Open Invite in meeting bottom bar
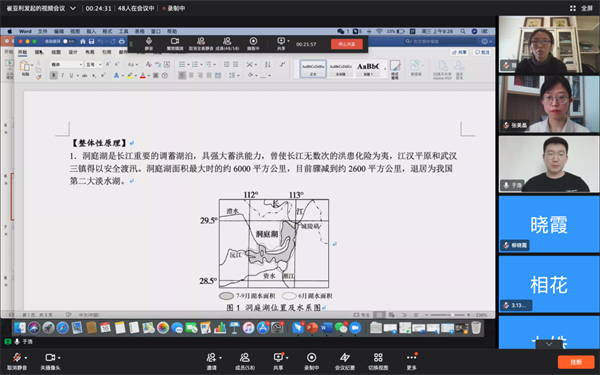Image resolution: width=600 pixels, height=375 pixels. click(211, 361)
